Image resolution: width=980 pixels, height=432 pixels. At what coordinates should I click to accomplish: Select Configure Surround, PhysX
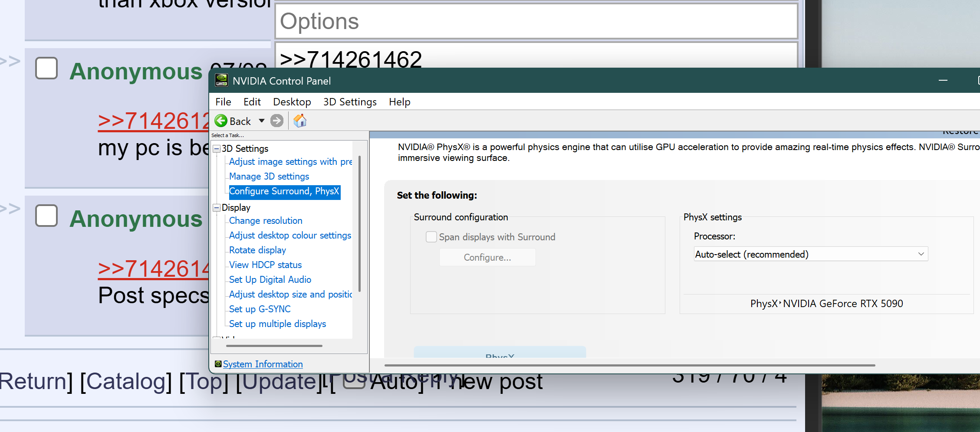[x=284, y=191]
